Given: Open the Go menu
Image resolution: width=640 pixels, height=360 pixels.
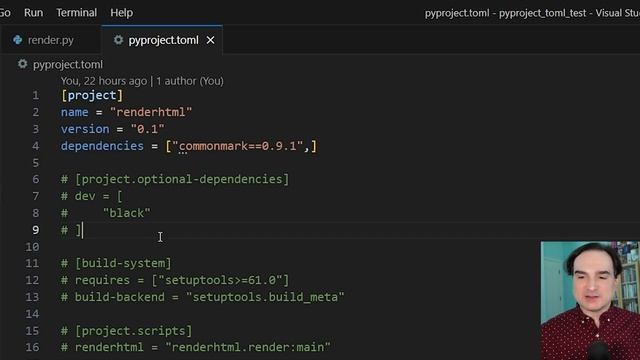Looking at the screenshot, I should [x=5, y=13].
